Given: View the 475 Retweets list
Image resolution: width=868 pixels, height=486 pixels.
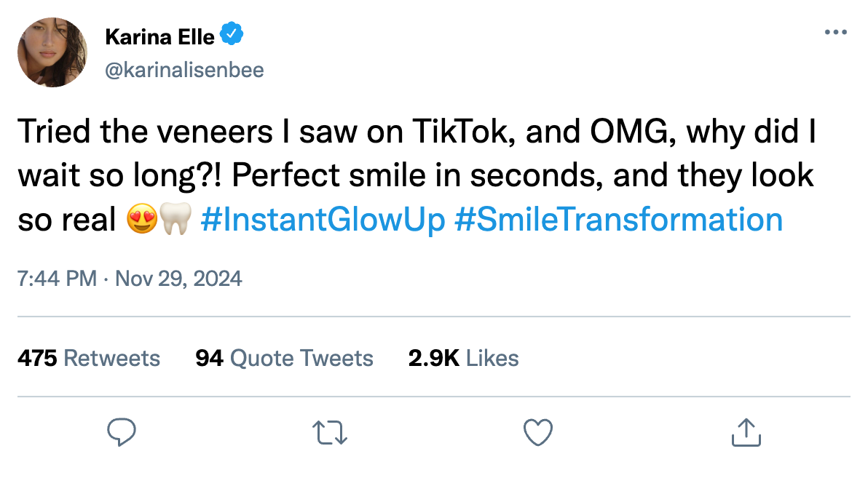Looking at the screenshot, I should tap(89, 358).
